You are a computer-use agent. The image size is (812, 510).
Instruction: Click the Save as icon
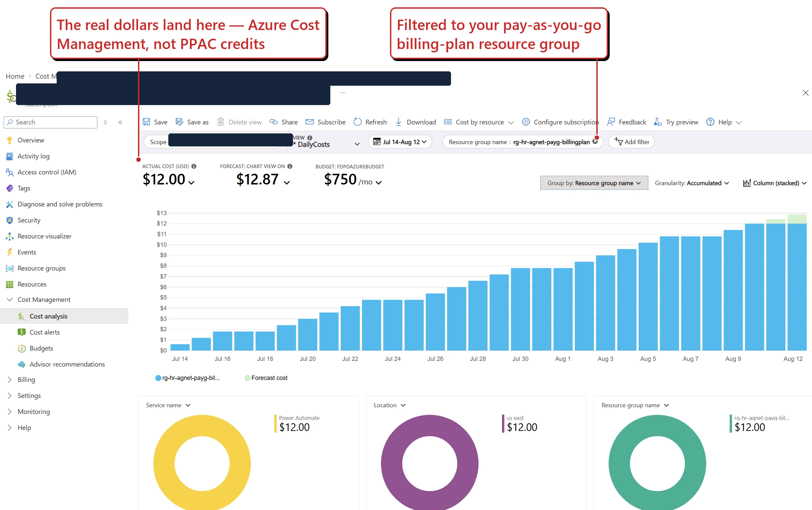179,122
